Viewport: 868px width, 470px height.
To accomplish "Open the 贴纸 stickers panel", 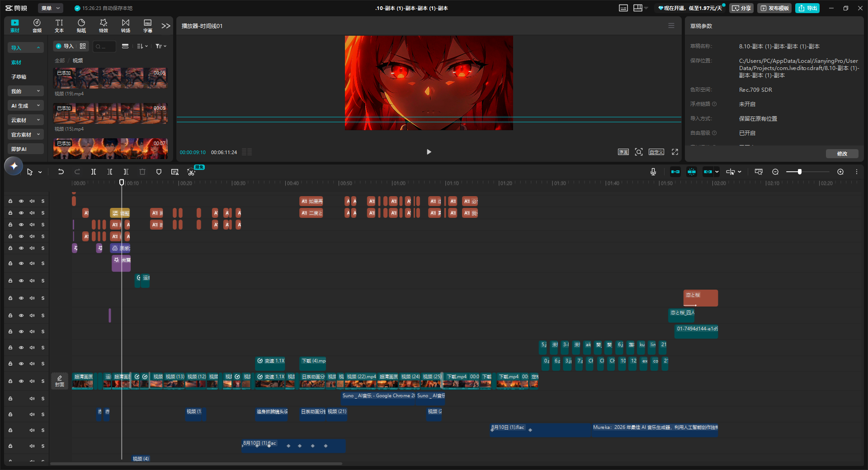I will pos(81,26).
